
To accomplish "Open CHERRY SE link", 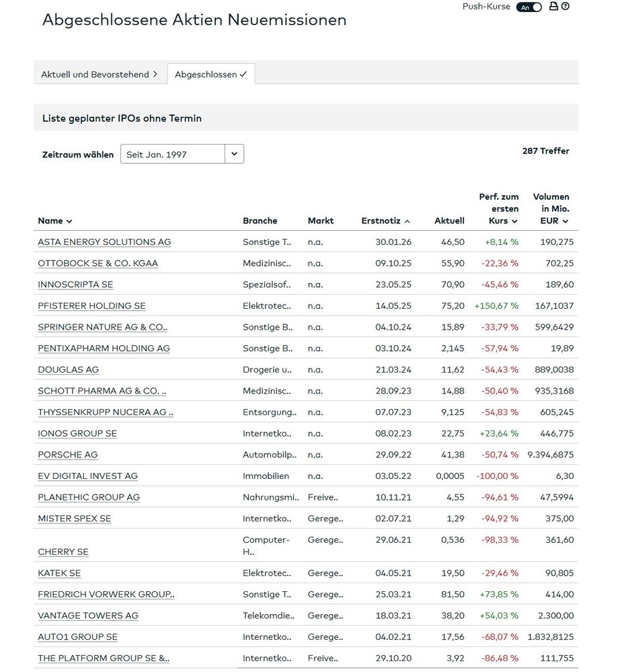I will tap(63, 552).
